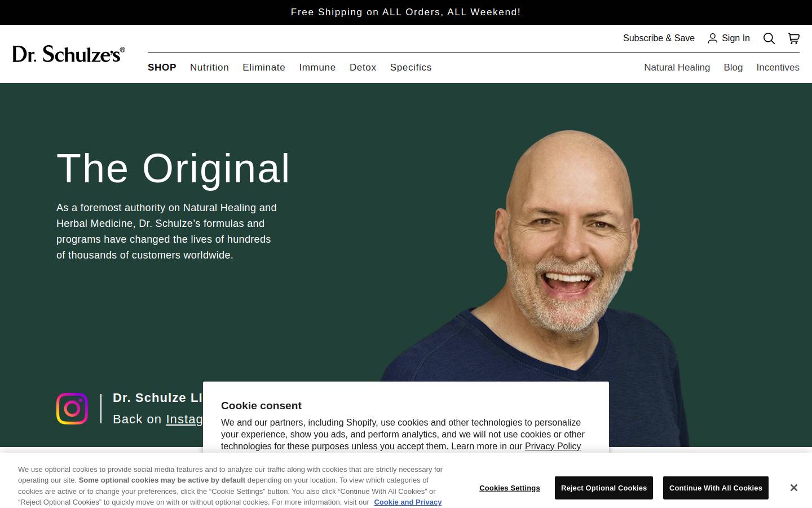Open the Detox menu item
812x508 pixels.
click(x=363, y=67)
